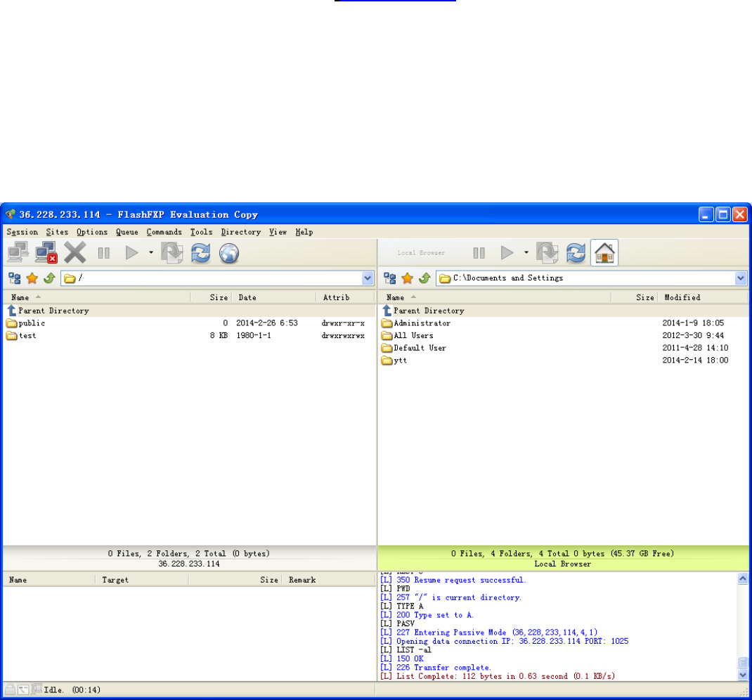
Task: Click log pane scrollbar down arrow
Action: 742,675
